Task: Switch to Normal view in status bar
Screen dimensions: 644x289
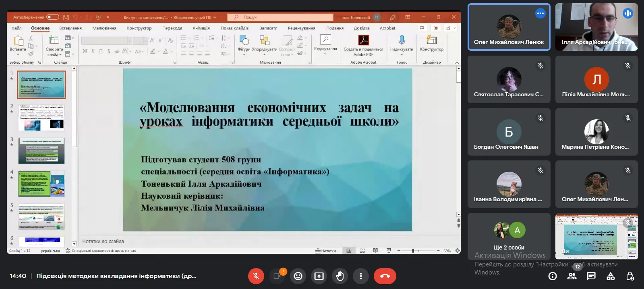Action: click(349, 251)
